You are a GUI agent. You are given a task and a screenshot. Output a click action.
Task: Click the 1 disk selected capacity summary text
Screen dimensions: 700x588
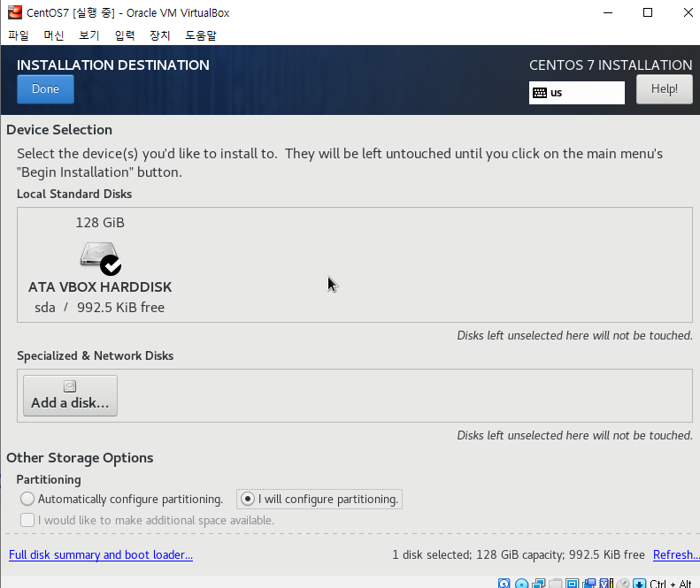(x=519, y=554)
